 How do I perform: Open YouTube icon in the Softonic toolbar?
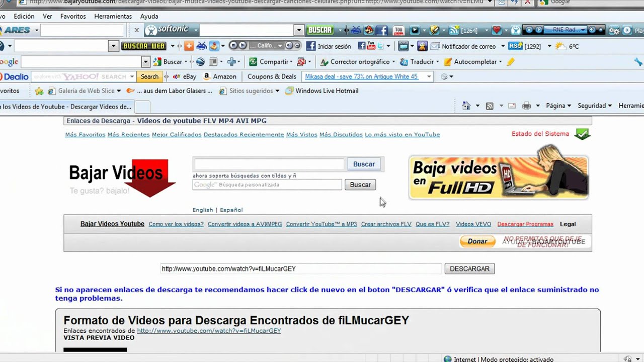coord(398,30)
